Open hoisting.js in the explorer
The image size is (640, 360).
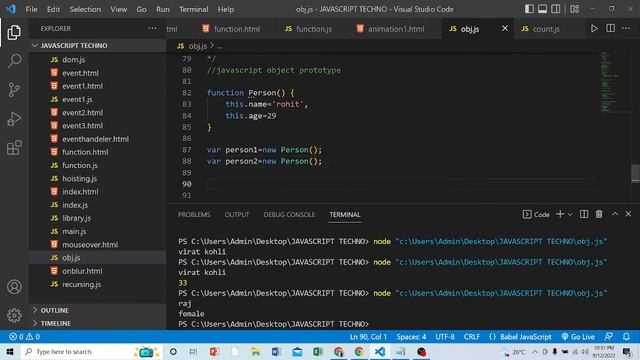[98, 178]
